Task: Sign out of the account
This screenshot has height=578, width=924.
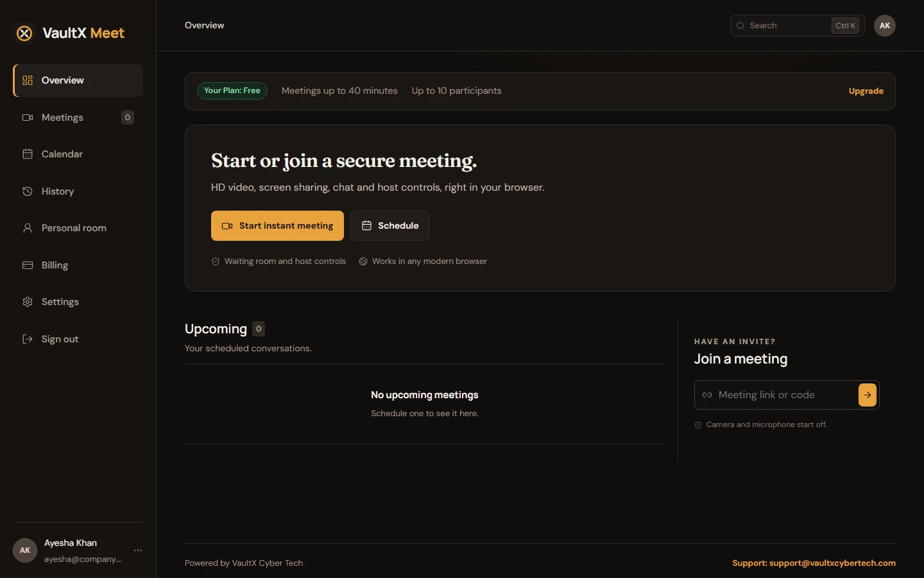Action: coord(78,339)
